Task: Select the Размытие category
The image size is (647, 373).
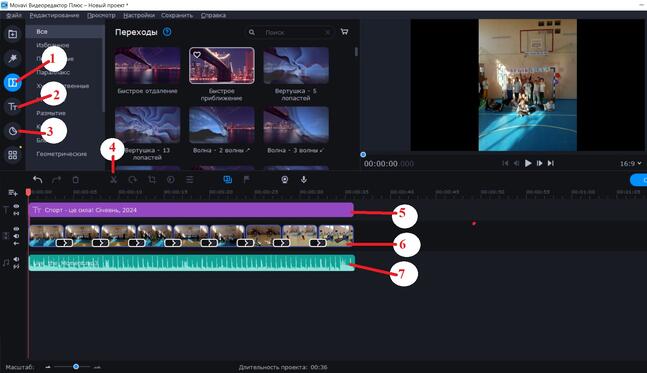Action: [51, 113]
